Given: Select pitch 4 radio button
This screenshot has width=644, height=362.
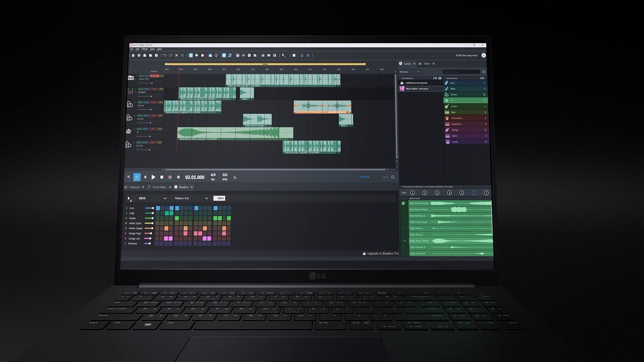Looking at the screenshot, I should (x=449, y=193).
